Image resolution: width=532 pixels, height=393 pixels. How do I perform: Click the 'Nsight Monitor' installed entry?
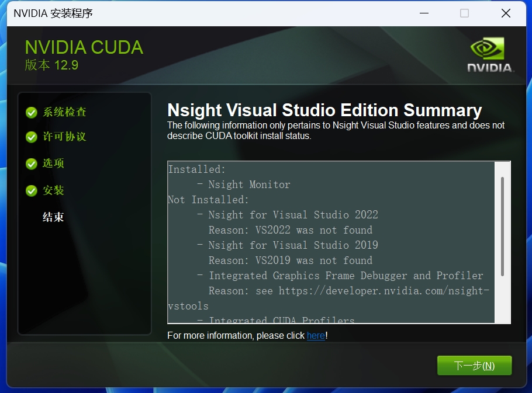pos(249,185)
